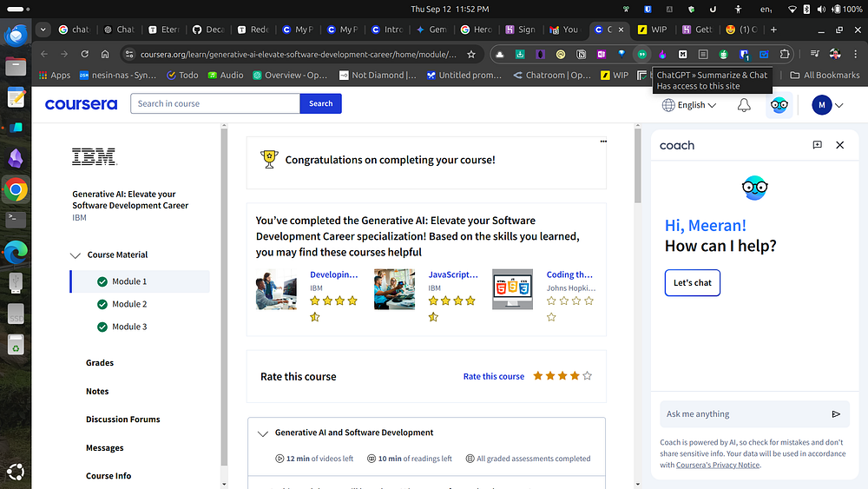Open the Grades page in sidebar
This screenshot has width=868, height=489.
(x=100, y=363)
